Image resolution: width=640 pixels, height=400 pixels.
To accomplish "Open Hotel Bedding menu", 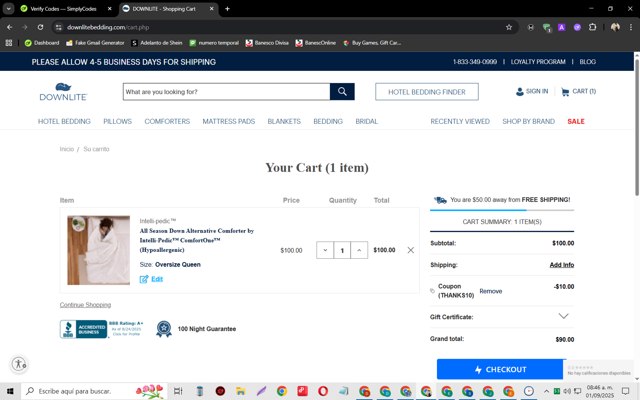I will pos(64,121).
